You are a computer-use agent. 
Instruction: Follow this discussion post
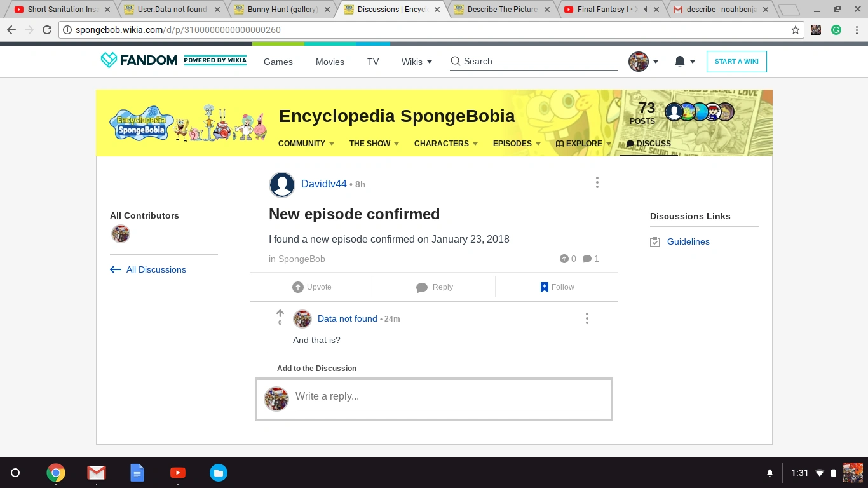click(x=557, y=287)
